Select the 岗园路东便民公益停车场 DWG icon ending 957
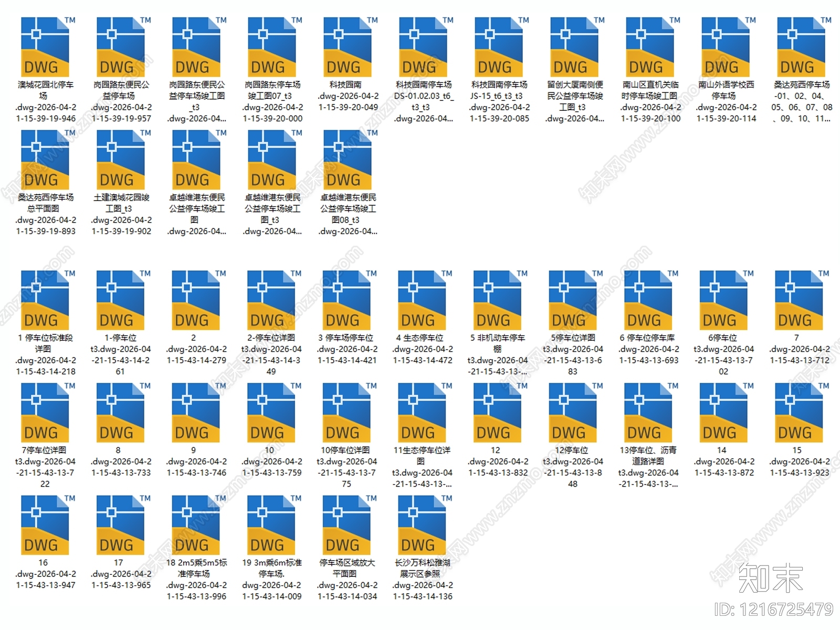840x630 pixels. tap(121, 47)
